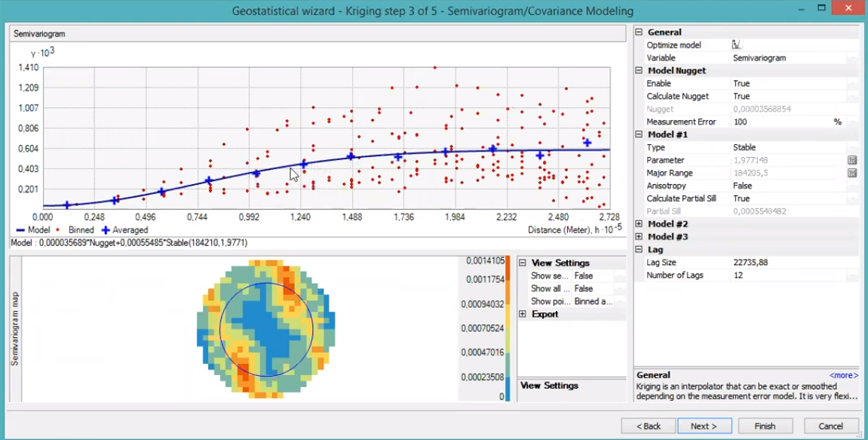Collapse the Model Nugget section
868x440 pixels.
(639, 71)
